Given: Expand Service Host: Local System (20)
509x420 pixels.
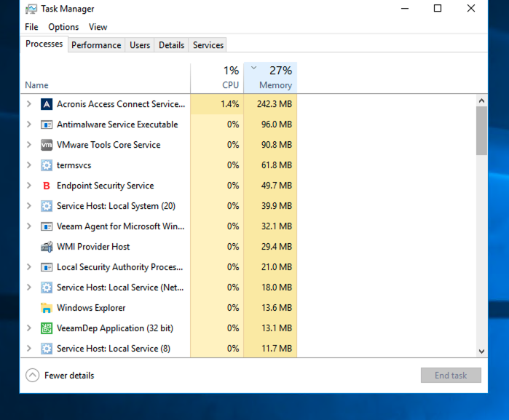Looking at the screenshot, I should [x=29, y=206].
